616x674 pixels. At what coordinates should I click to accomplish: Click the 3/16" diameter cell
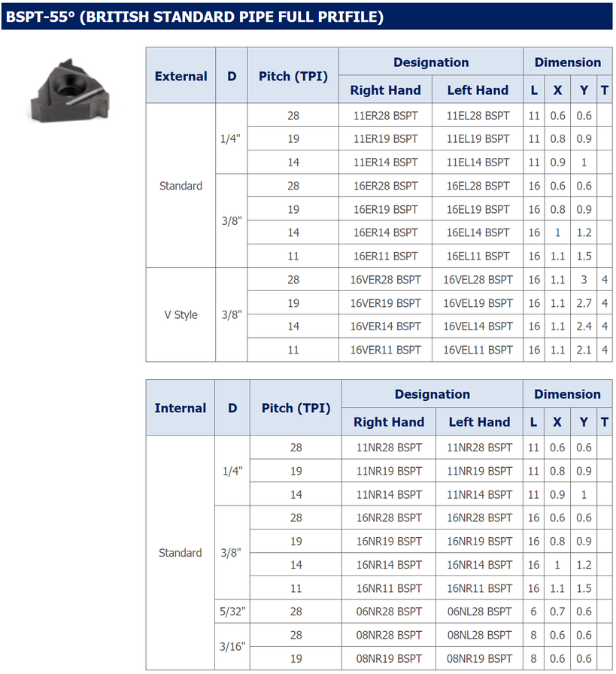232,646
